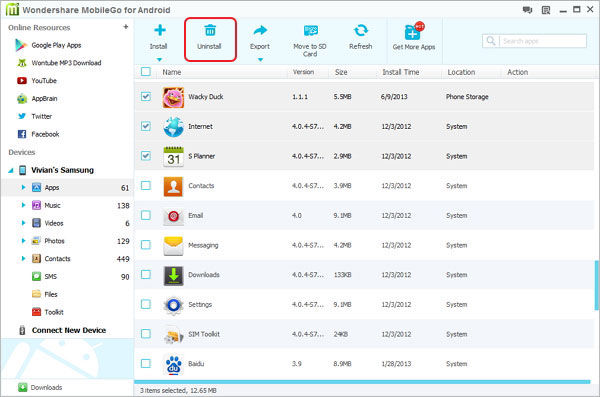This screenshot has height=397, width=600.
Task: Click the S Planner calendar icon
Action: [x=173, y=157]
